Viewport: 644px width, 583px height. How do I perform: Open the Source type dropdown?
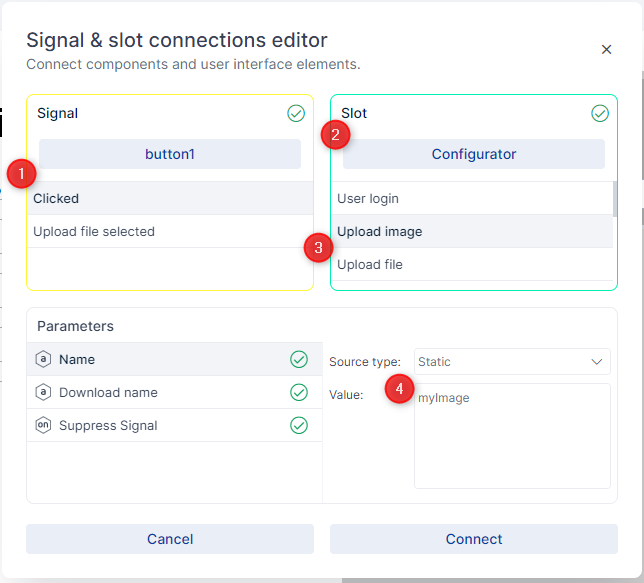click(512, 361)
